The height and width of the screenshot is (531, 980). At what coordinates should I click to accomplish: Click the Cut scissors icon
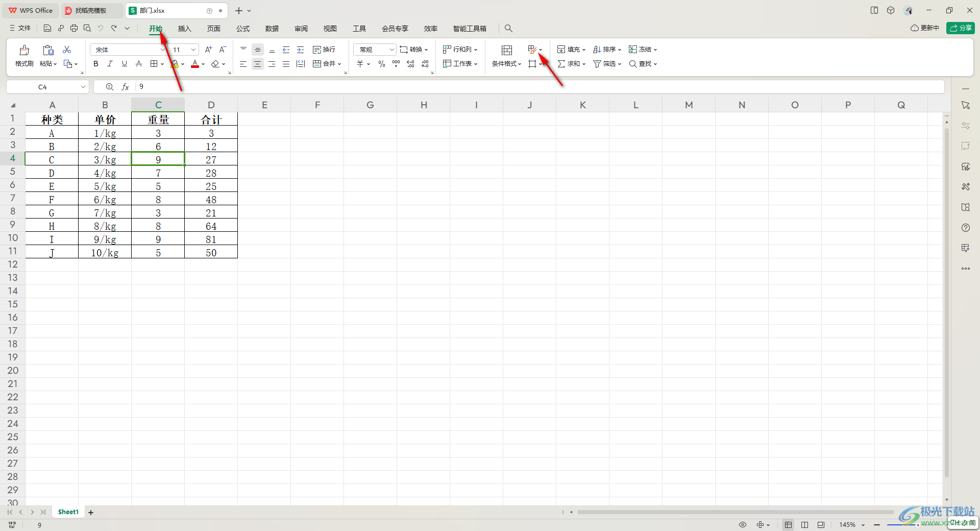point(67,50)
